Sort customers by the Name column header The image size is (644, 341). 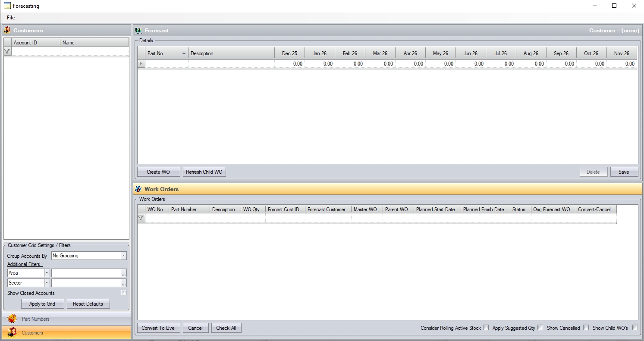(94, 43)
